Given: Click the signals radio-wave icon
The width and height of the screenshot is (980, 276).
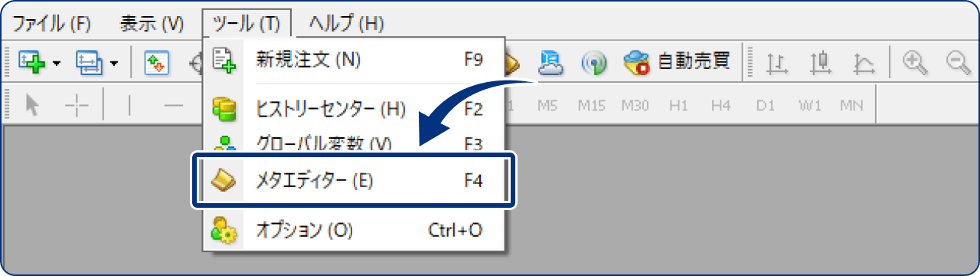Looking at the screenshot, I should click(x=594, y=62).
